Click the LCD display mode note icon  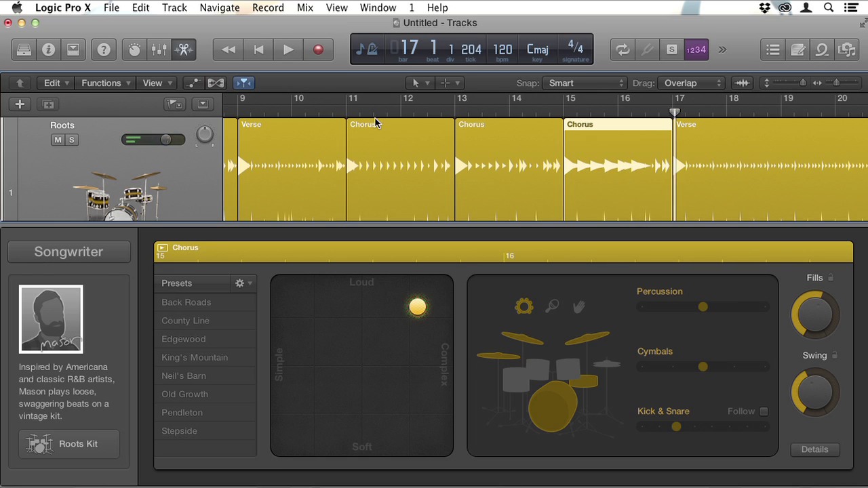pyautogui.click(x=367, y=49)
